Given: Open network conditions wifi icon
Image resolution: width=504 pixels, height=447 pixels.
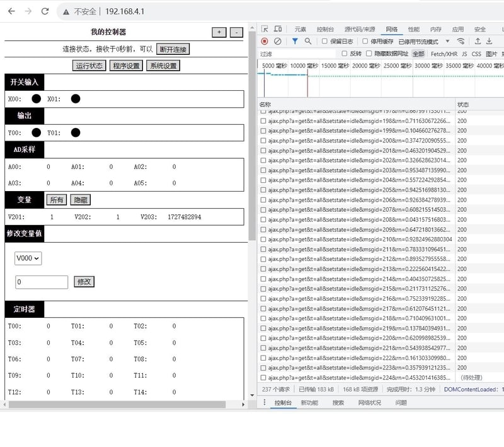Looking at the screenshot, I should pos(461,41).
